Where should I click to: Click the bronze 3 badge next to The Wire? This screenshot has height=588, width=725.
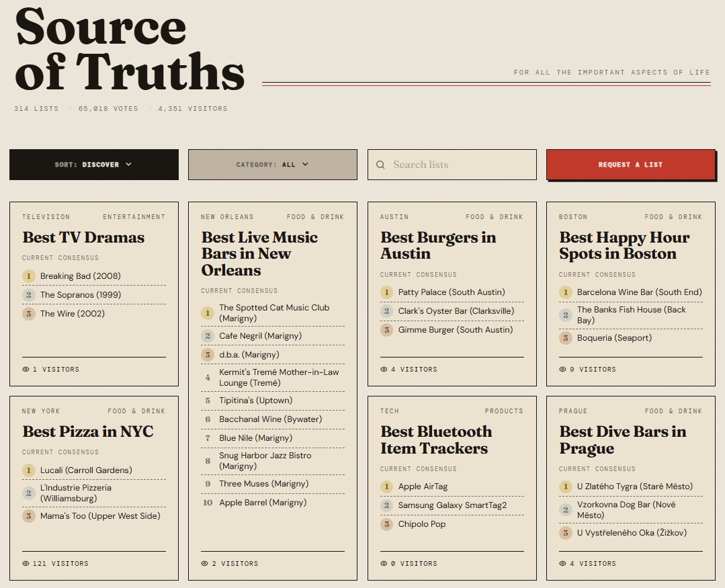click(x=29, y=314)
